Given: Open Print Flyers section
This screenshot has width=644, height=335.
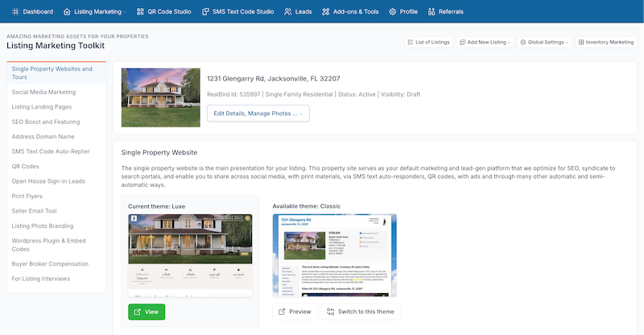Looking at the screenshot, I should click(x=27, y=196).
